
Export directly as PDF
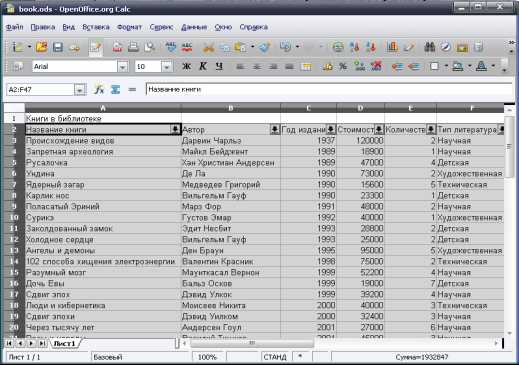(117, 47)
